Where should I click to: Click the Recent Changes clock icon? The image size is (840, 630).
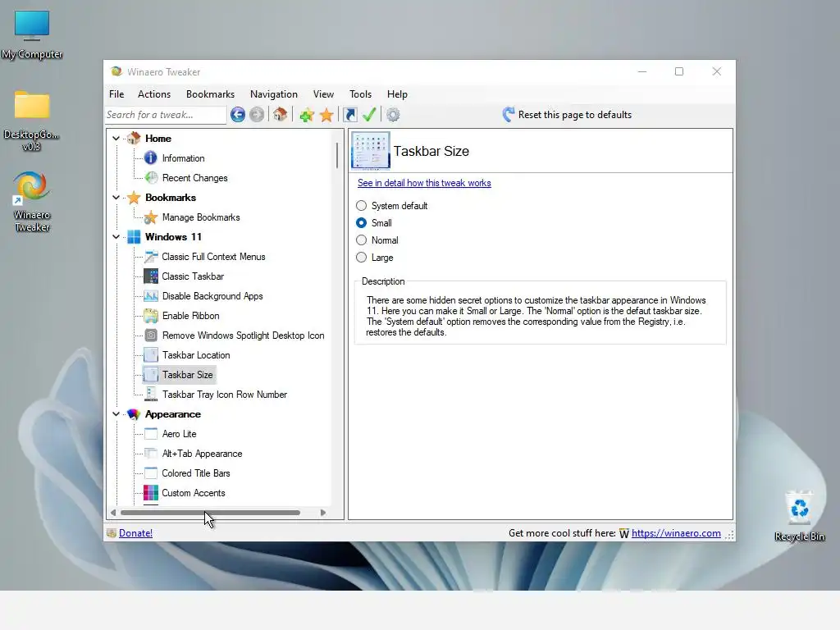[x=151, y=178]
